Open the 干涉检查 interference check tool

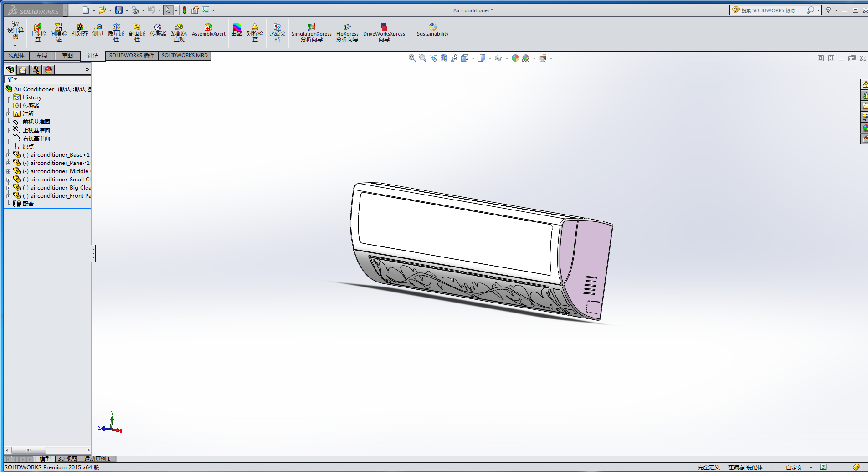[x=38, y=32]
